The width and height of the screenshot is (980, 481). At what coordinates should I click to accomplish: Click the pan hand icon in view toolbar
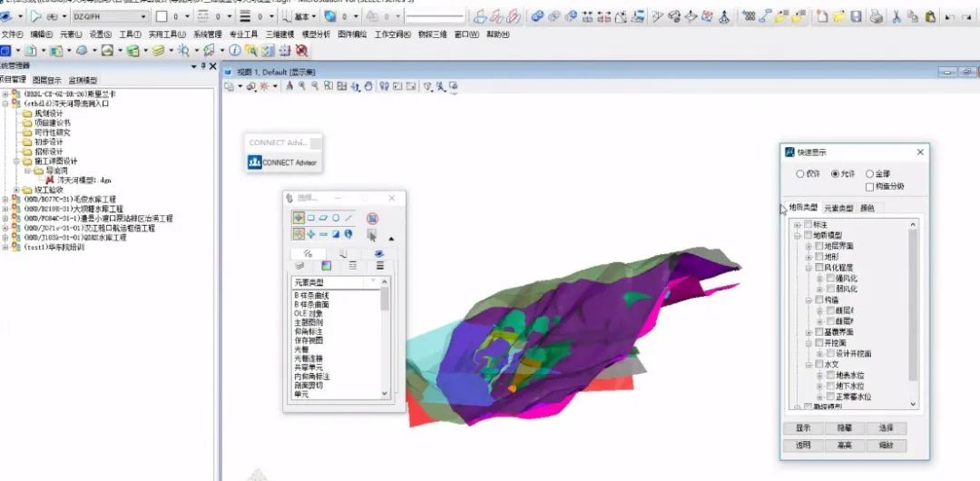[368, 86]
